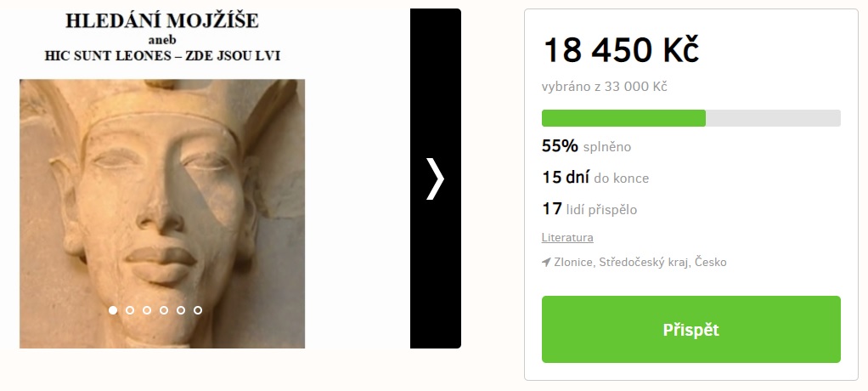Click the 15 dní do konce countdown
Screen dimensions: 868x391
pyautogui.click(x=595, y=178)
